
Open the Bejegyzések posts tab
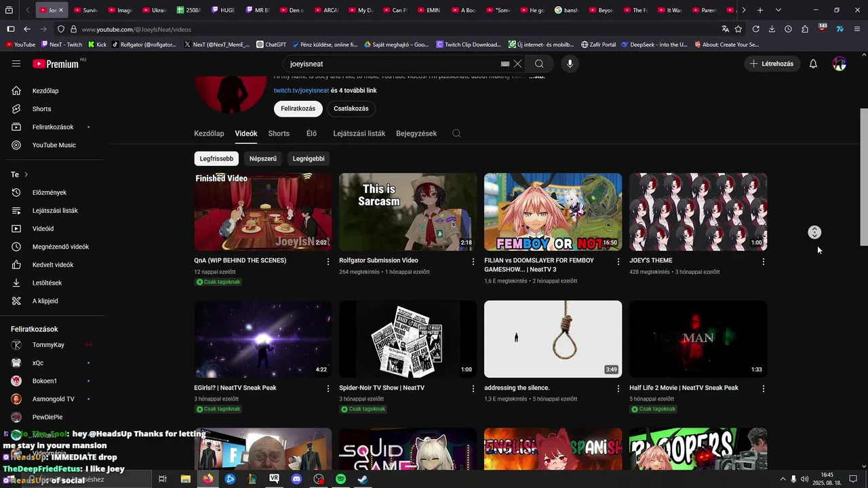coord(416,134)
